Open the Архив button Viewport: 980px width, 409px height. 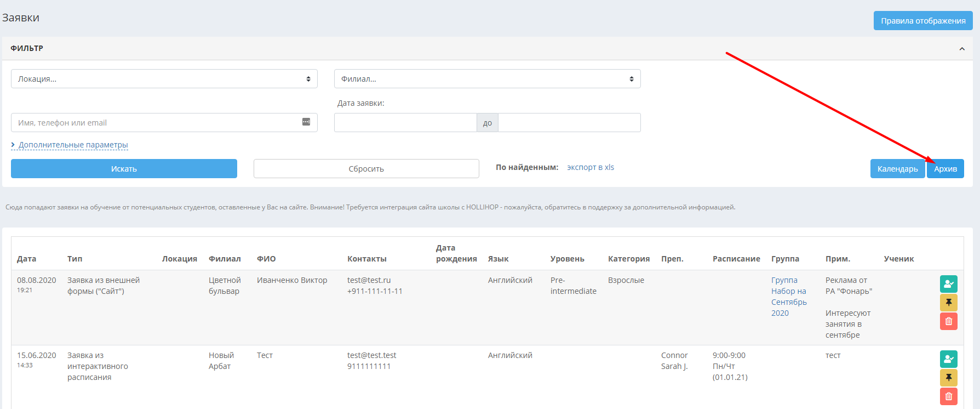coord(945,169)
